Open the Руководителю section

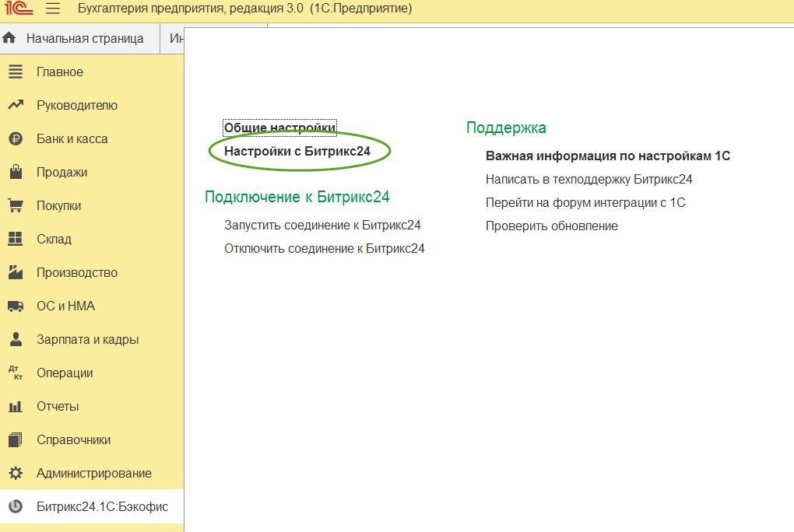tap(92, 105)
